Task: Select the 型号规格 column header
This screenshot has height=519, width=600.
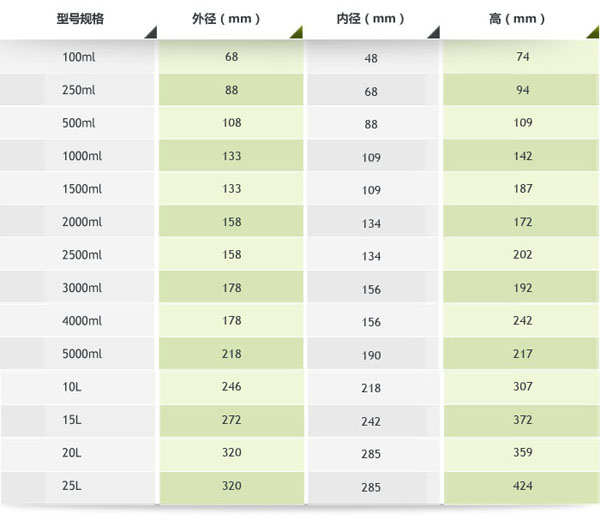Action: click(78, 18)
